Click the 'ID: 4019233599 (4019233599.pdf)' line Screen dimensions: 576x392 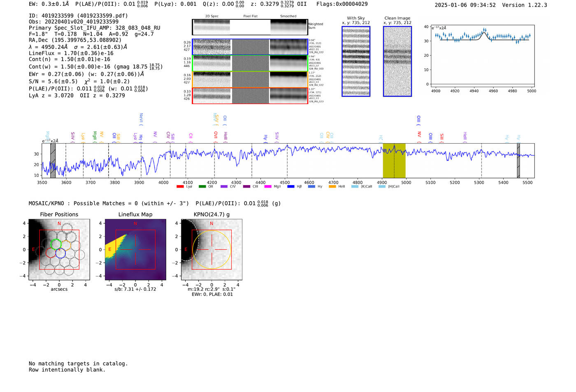[78, 16]
